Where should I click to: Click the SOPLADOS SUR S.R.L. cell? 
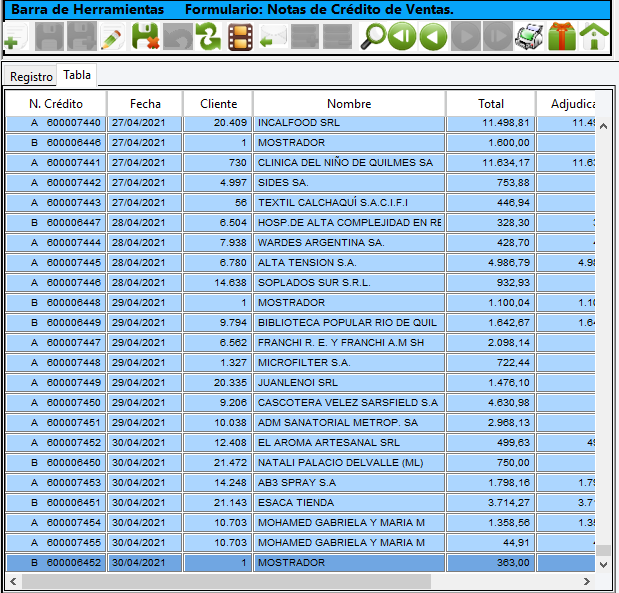click(x=349, y=283)
